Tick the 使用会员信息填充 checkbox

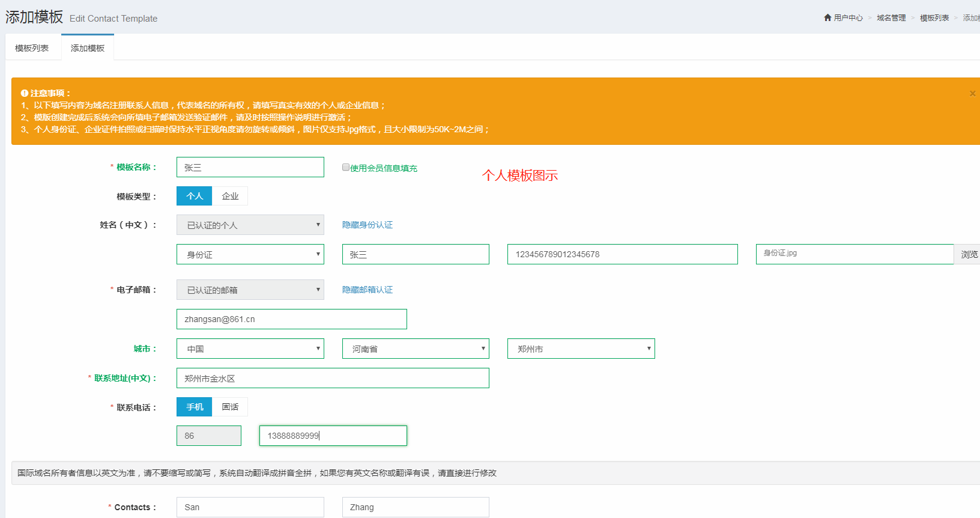[346, 167]
